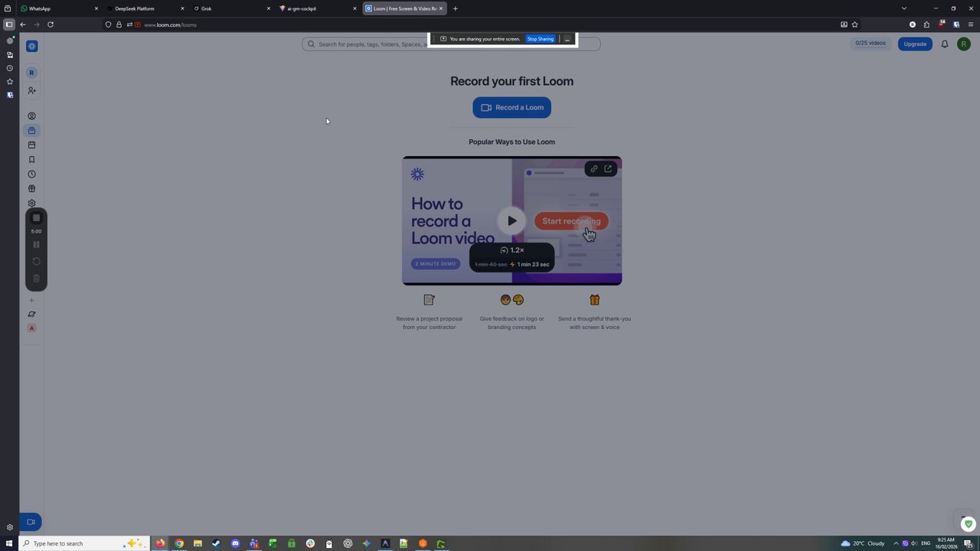Open the workspace switcher "R" avatar in sidebar
The height and width of the screenshot is (551, 980).
click(x=31, y=73)
